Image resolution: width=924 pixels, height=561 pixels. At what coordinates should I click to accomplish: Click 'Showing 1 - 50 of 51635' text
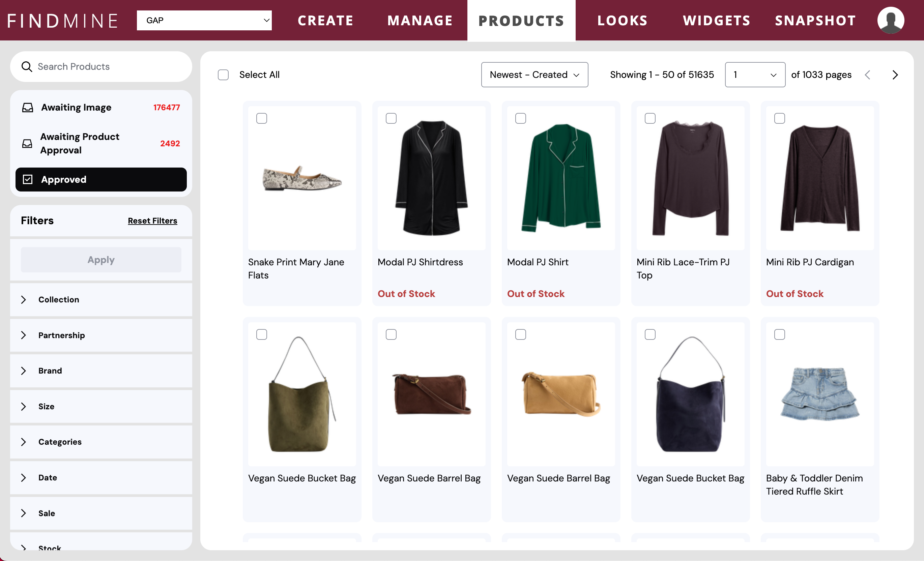point(662,75)
